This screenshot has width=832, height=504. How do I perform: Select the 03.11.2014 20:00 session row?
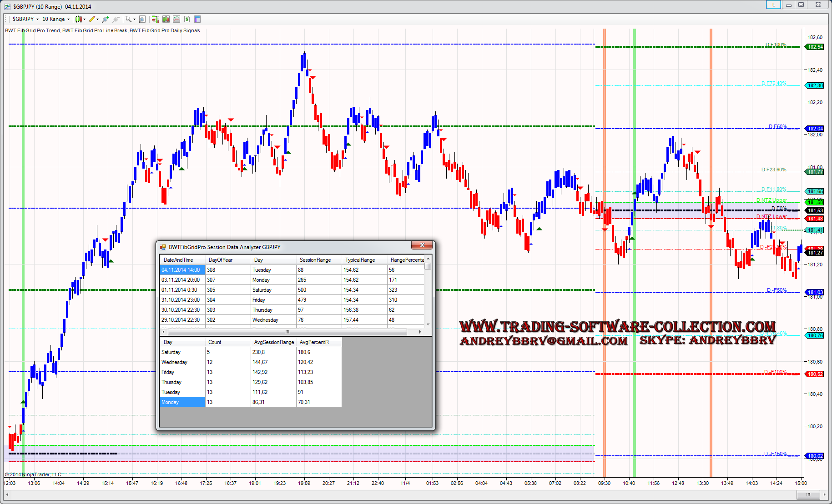pyautogui.click(x=181, y=280)
